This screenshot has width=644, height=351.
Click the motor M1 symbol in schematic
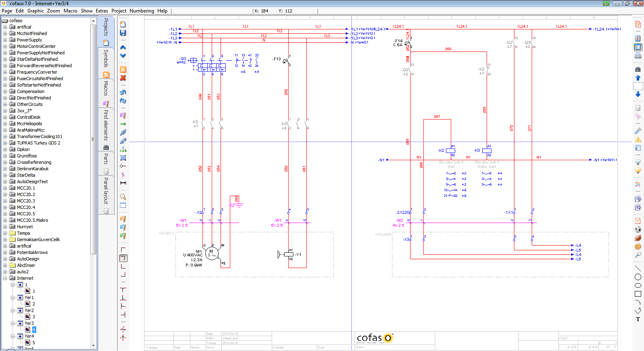tap(212, 254)
